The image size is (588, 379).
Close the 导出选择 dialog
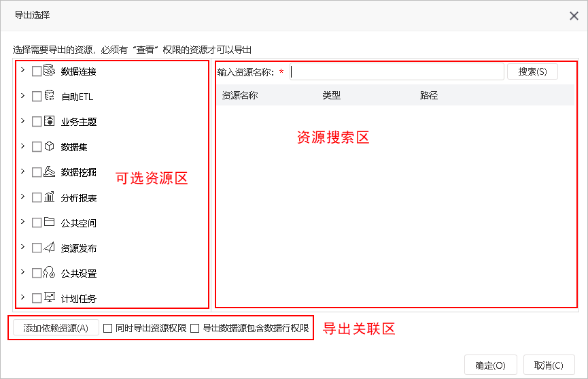tap(574, 16)
